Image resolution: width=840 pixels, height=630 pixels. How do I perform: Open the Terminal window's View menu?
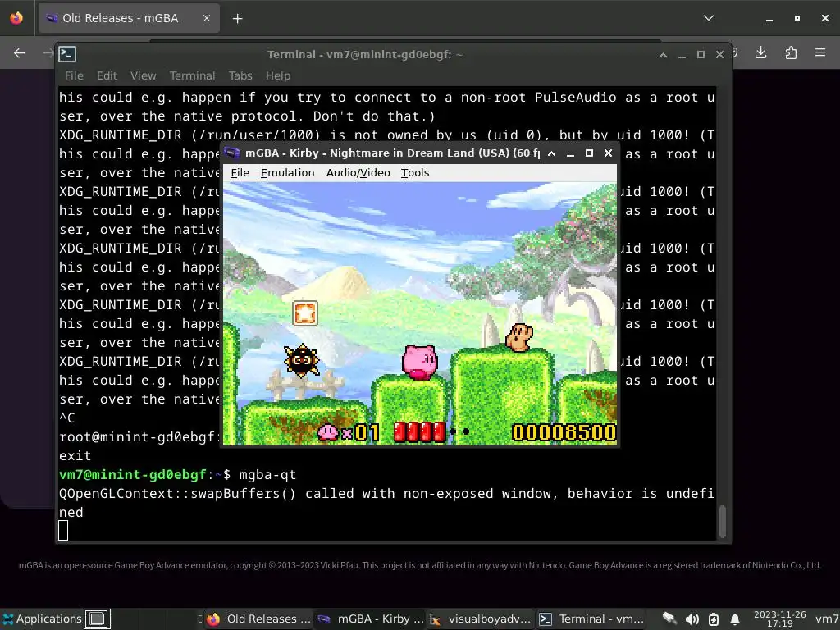(143, 75)
